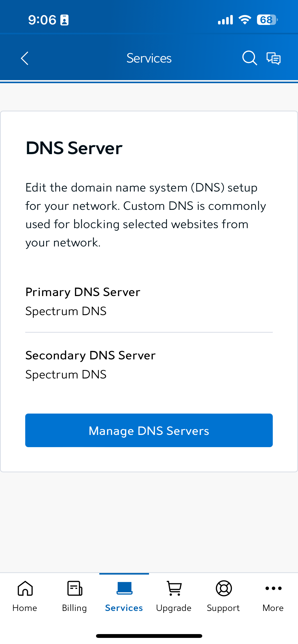The height and width of the screenshot is (644, 298).
Task: Open search with the magnifier icon
Action: [x=249, y=58]
